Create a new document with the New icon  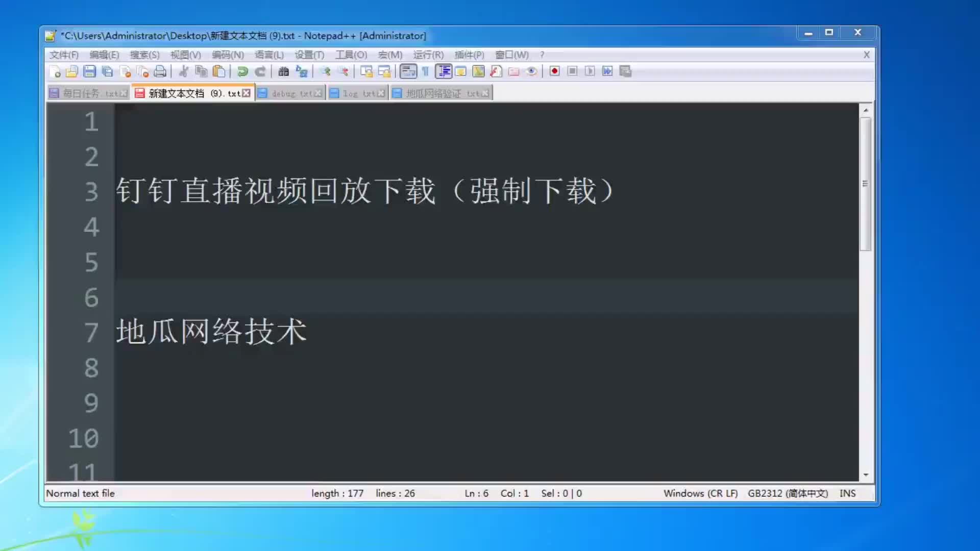(55, 72)
